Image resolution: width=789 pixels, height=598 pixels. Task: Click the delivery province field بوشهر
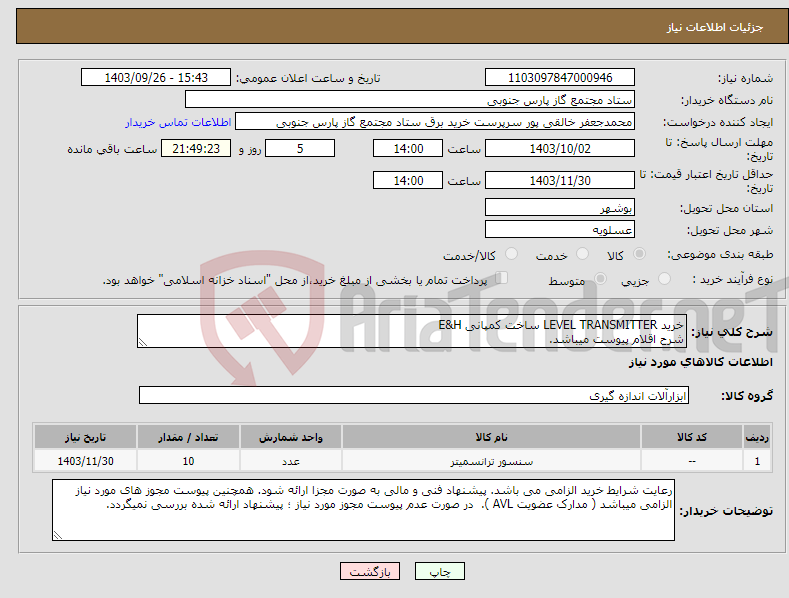[560, 207]
